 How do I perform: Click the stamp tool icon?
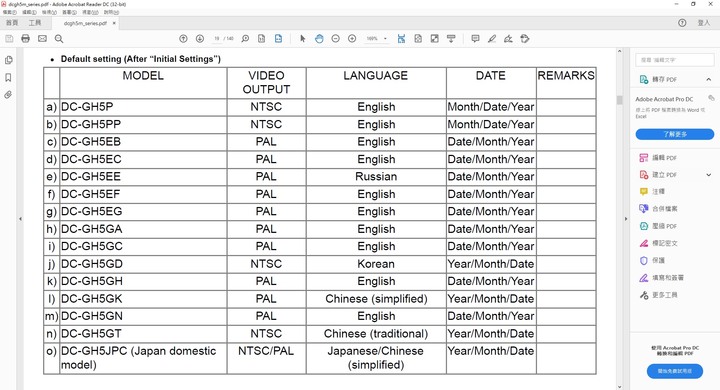(x=525, y=39)
